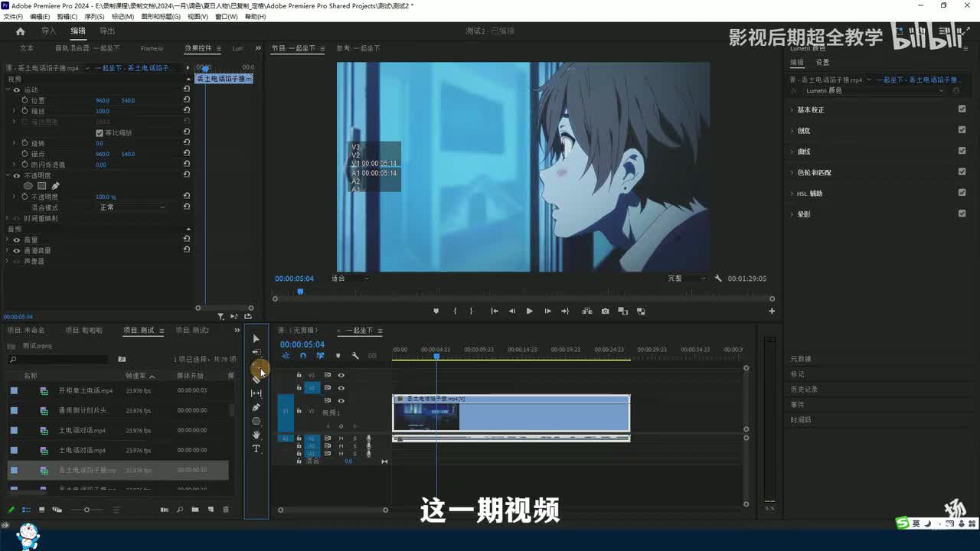The image size is (980, 551).
Task: Disable the 曲线 Lumetri section
Action: 962,151
